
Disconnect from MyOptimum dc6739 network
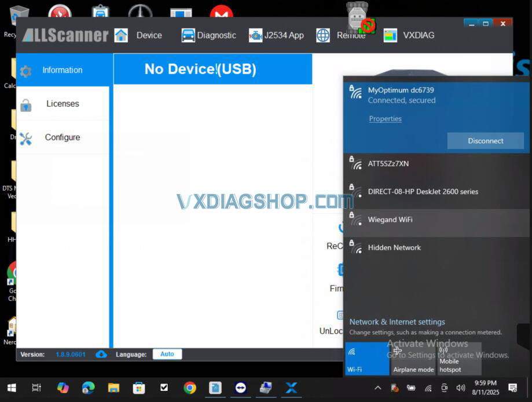tap(486, 141)
